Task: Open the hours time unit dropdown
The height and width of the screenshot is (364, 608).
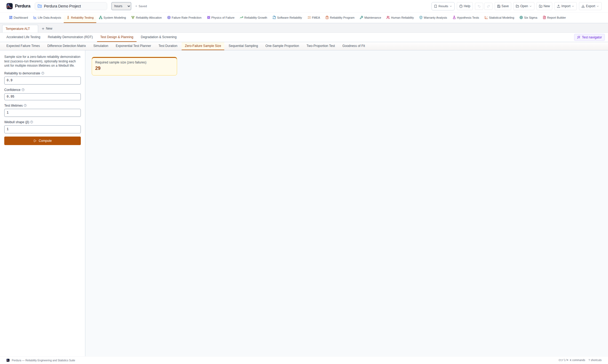Action: click(121, 6)
